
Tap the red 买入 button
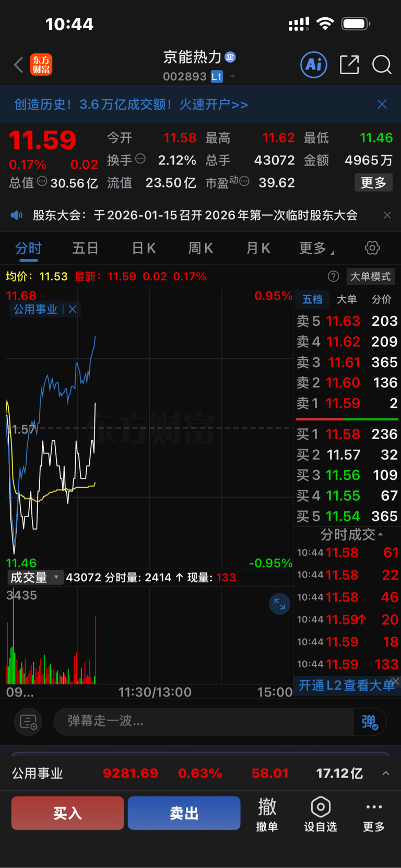pos(68,813)
